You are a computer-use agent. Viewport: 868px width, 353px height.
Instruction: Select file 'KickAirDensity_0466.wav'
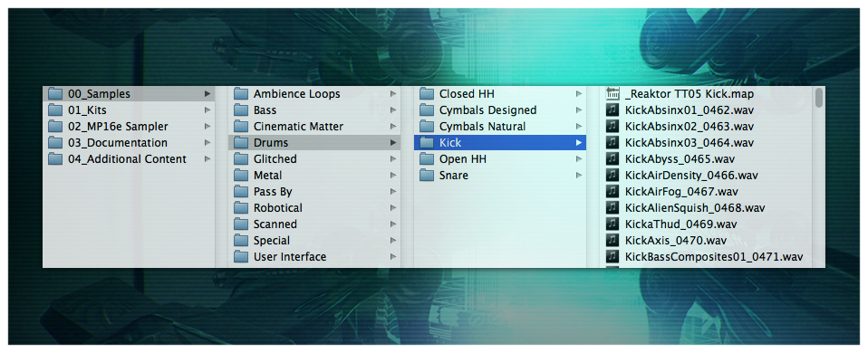[x=691, y=176]
